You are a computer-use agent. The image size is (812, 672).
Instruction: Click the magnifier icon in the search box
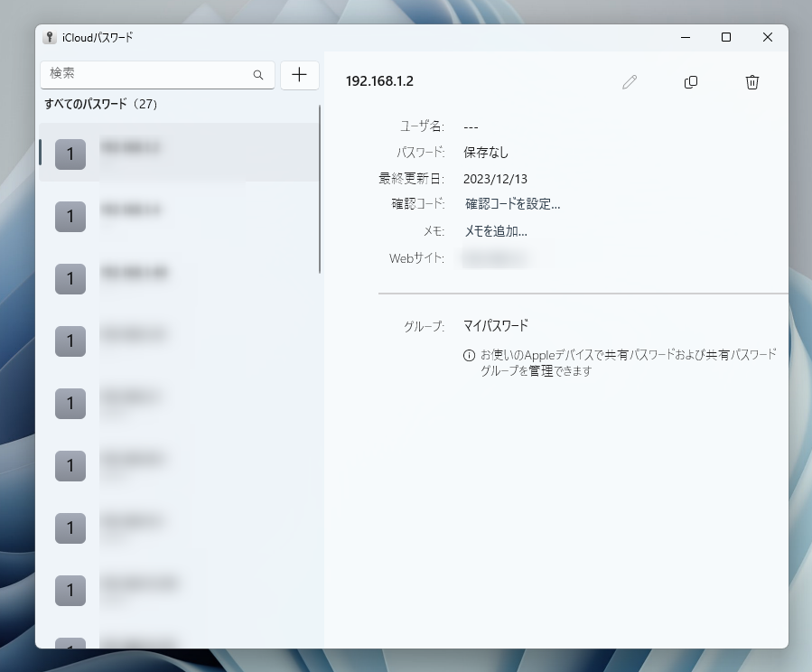tap(258, 75)
